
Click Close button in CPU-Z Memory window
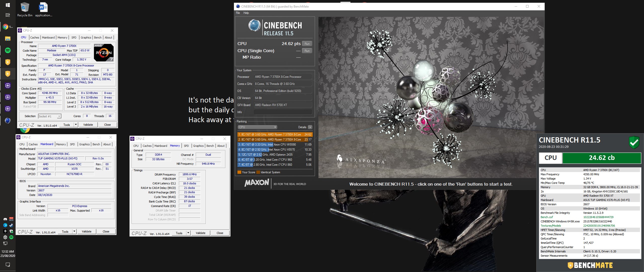220,233
